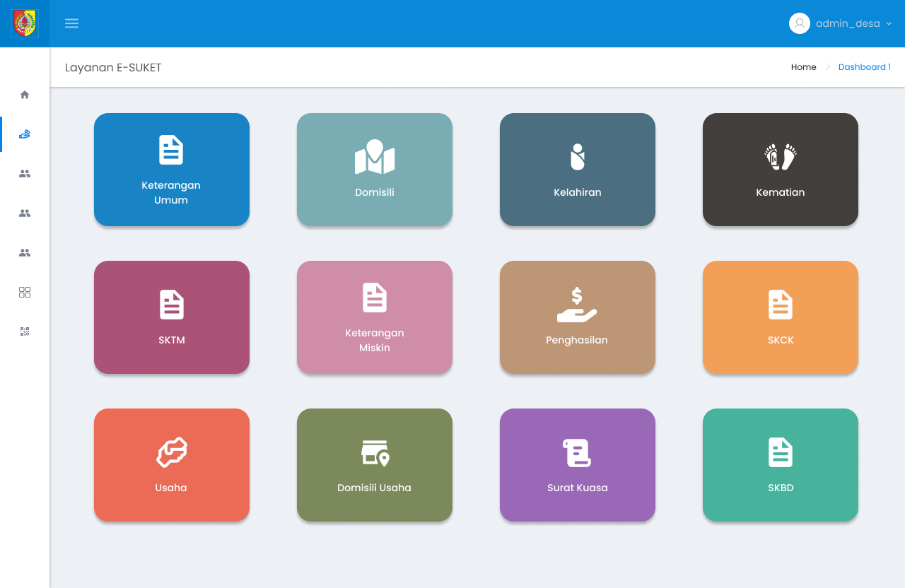Toggle the hamburger sidebar menu
Image resolution: width=905 pixels, height=588 pixels.
click(x=71, y=23)
